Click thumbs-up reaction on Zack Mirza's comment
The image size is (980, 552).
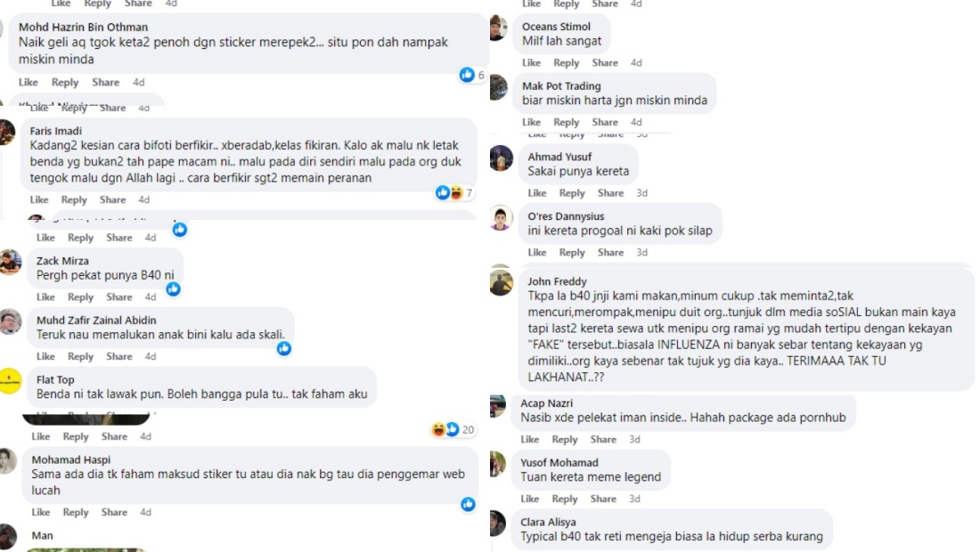(173, 288)
